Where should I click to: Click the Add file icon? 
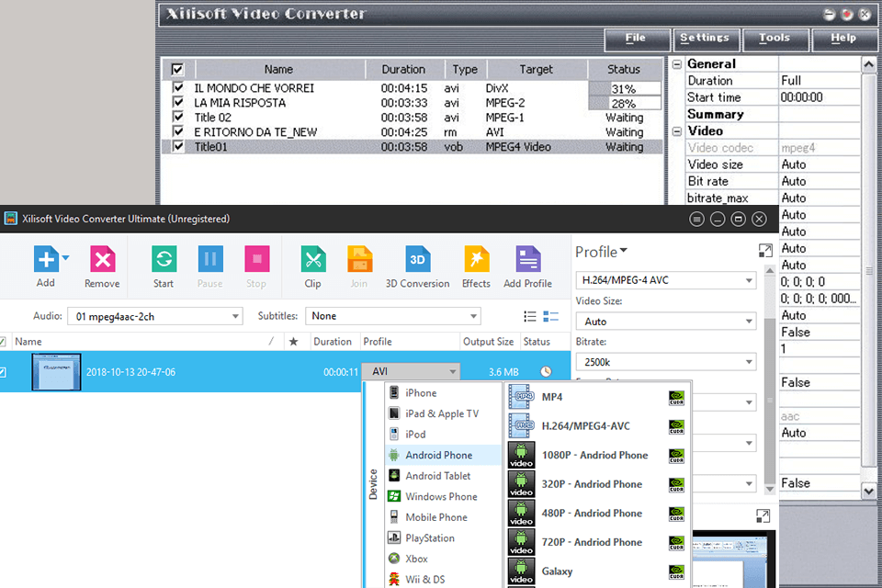[45, 260]
